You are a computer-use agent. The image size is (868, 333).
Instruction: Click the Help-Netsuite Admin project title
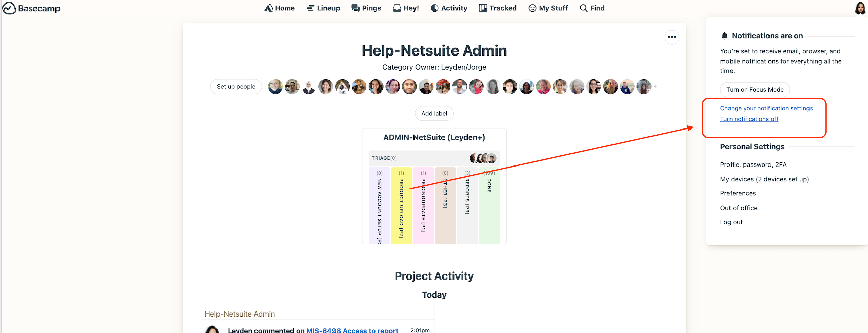coord(434,50)
